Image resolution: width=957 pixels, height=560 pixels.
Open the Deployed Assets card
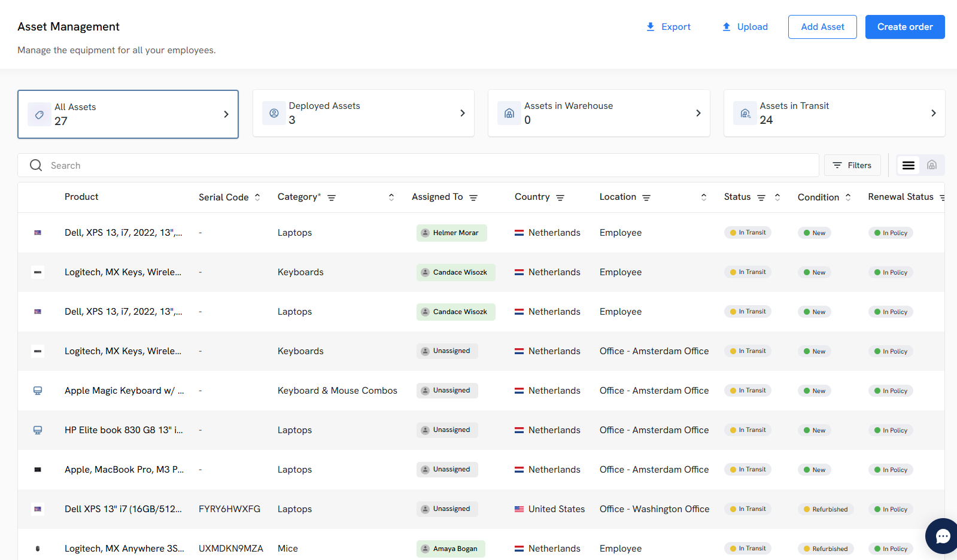(x=363, y=113)
